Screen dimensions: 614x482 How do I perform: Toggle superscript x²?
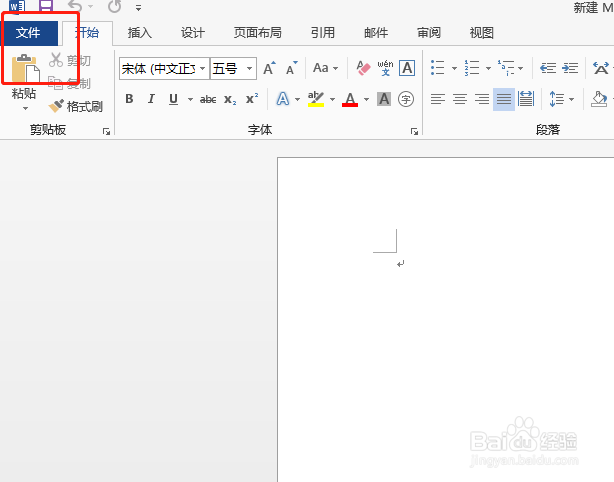click(252, 99)
